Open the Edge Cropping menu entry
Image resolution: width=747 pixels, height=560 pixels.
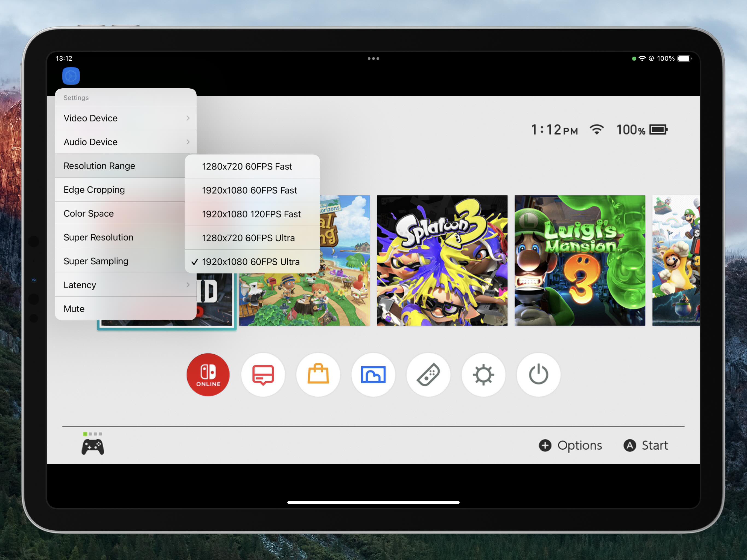120,190
